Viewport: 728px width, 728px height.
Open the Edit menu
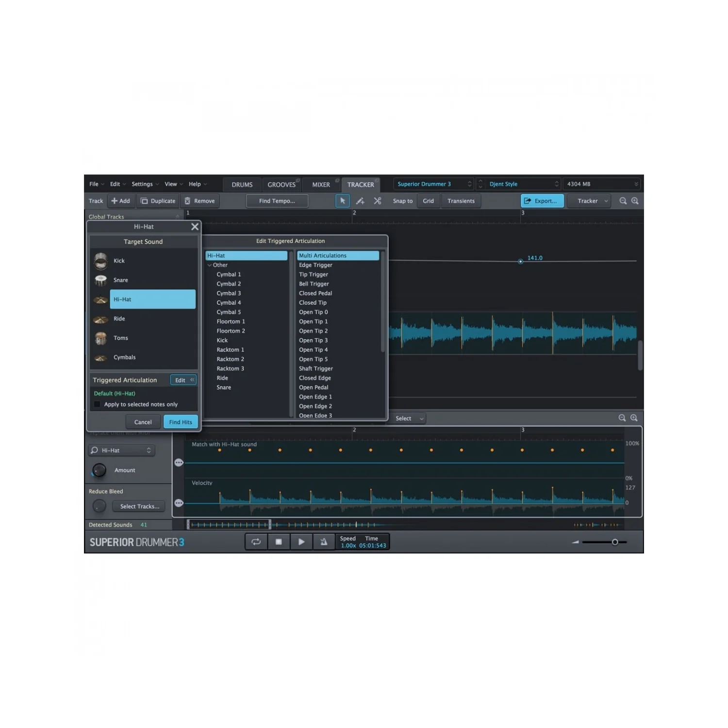[117, 184]
